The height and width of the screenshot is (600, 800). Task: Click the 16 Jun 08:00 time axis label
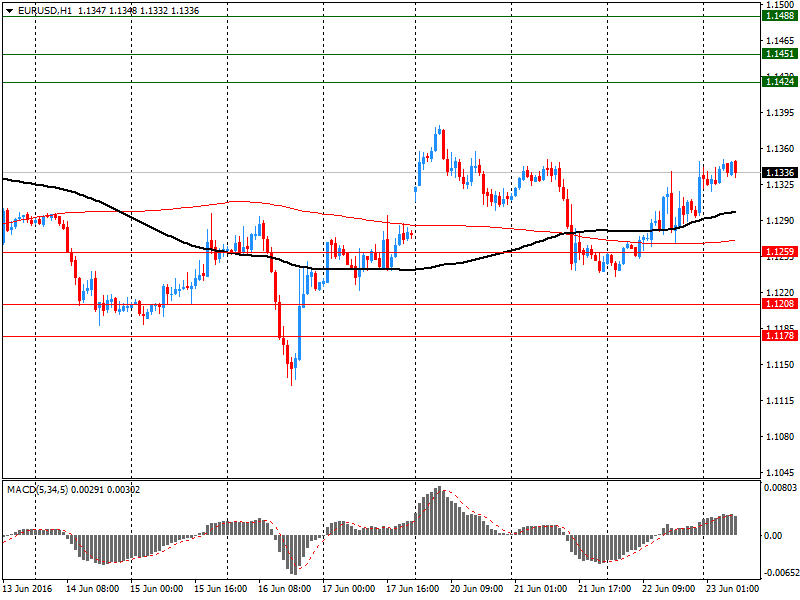[x=286, y=590]
